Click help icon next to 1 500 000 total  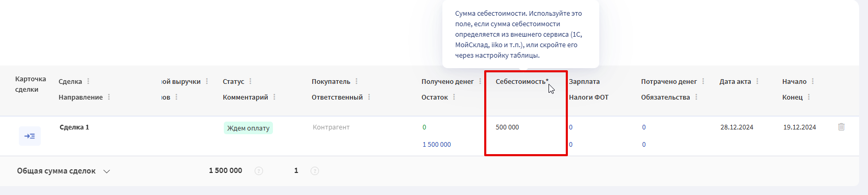[x=258, y=171]
